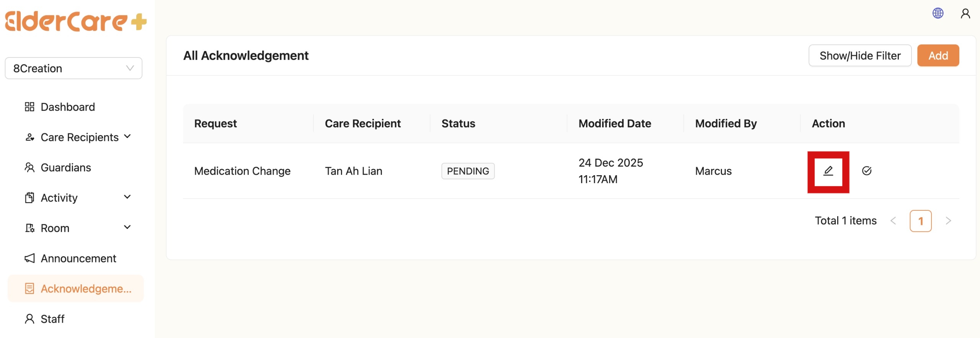Open the 8Creation organization dropdown
The height and width of the screenshot is (338, 980).
(x=73, y=68)
